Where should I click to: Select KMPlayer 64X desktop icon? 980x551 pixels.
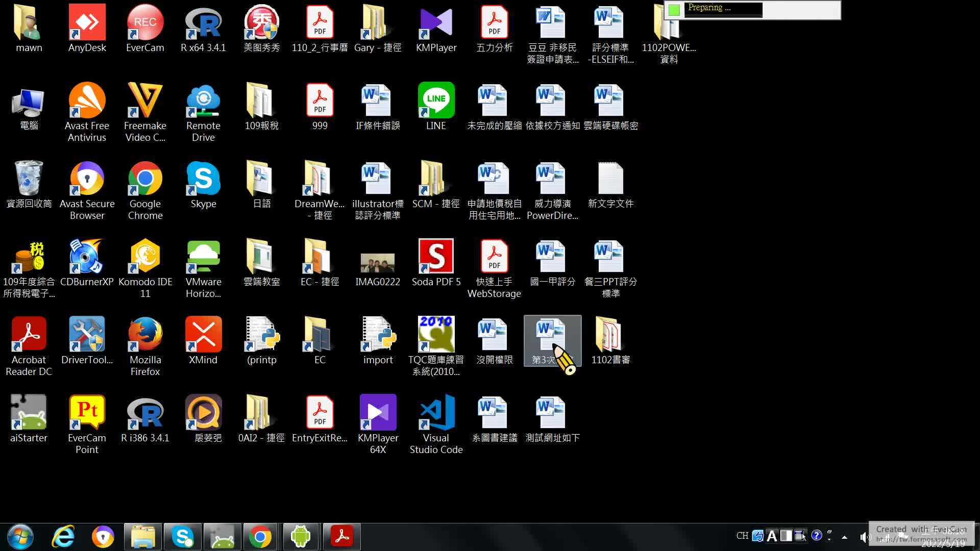pyautogui.click(x=378, y=424)
